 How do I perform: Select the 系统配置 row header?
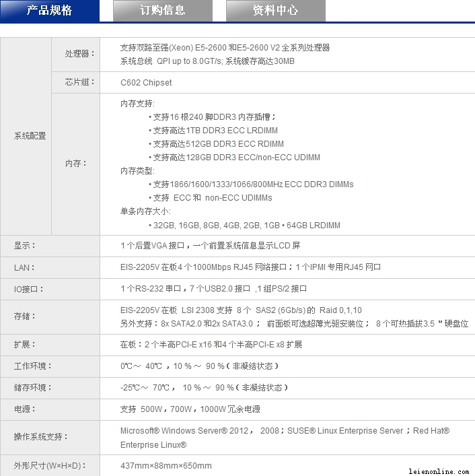[26, 136]
